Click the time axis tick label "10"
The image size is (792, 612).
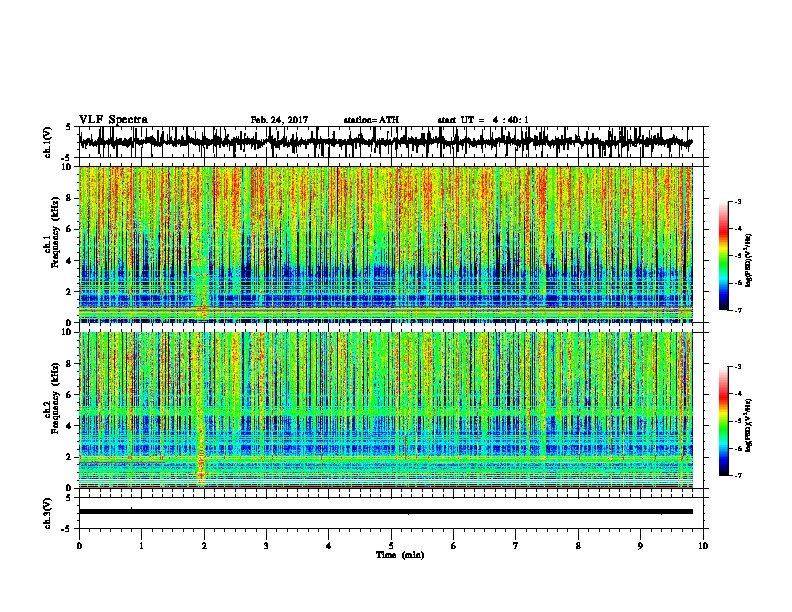pyautogui.click(x=703, y=546)
